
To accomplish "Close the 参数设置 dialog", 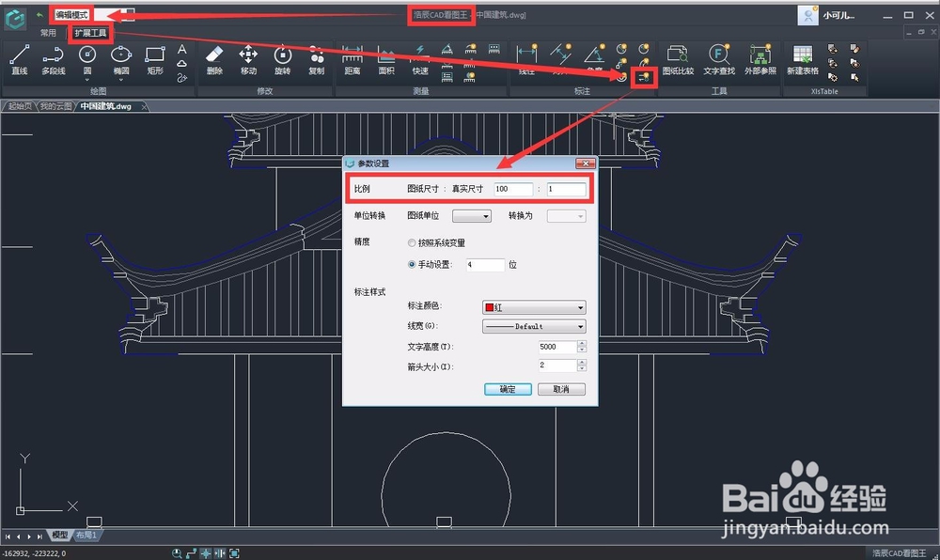I will [x=585, y=163].
